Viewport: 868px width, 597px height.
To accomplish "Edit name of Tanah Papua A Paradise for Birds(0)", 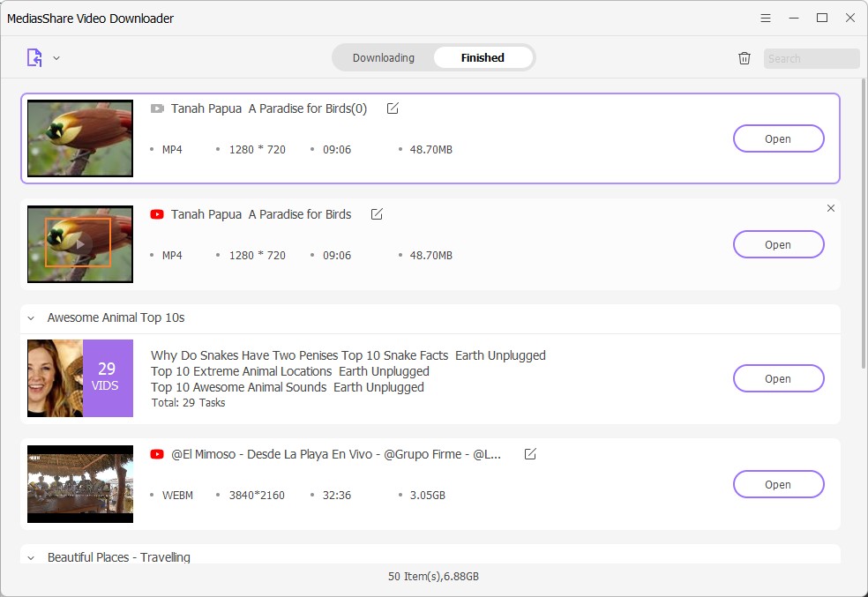I will pos(393,108).
